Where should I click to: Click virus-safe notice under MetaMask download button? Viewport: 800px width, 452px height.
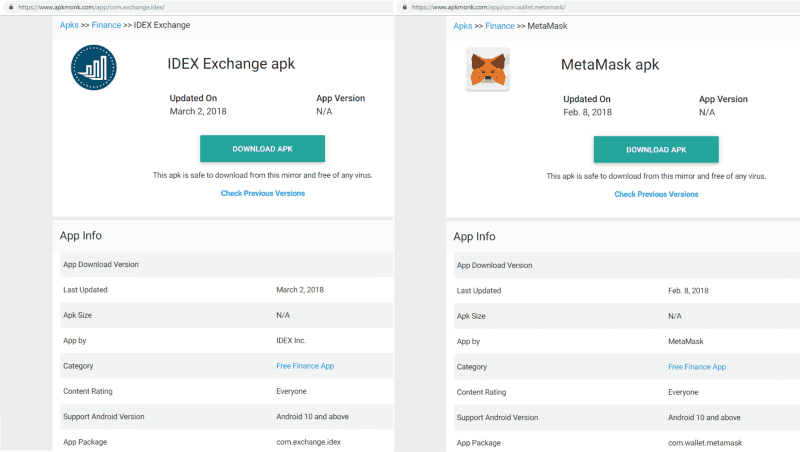tap(656, 176)
